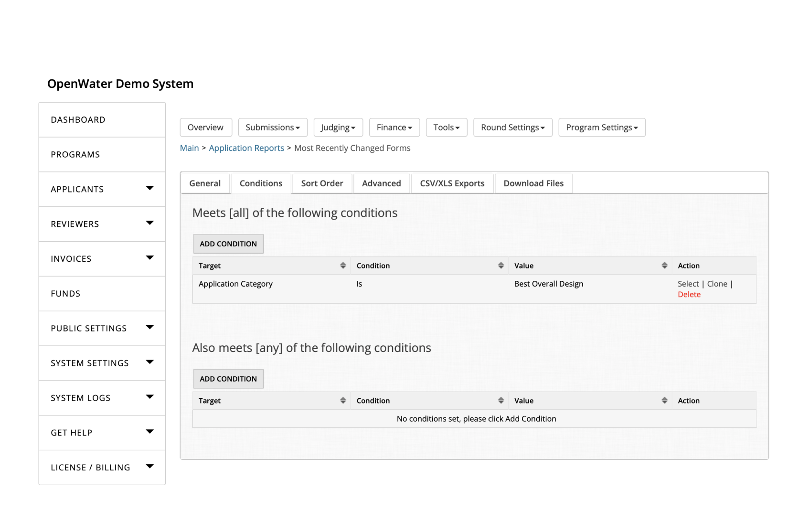
Task: Switch to the Sort Order tab
Action: click(x=321, y=183)
